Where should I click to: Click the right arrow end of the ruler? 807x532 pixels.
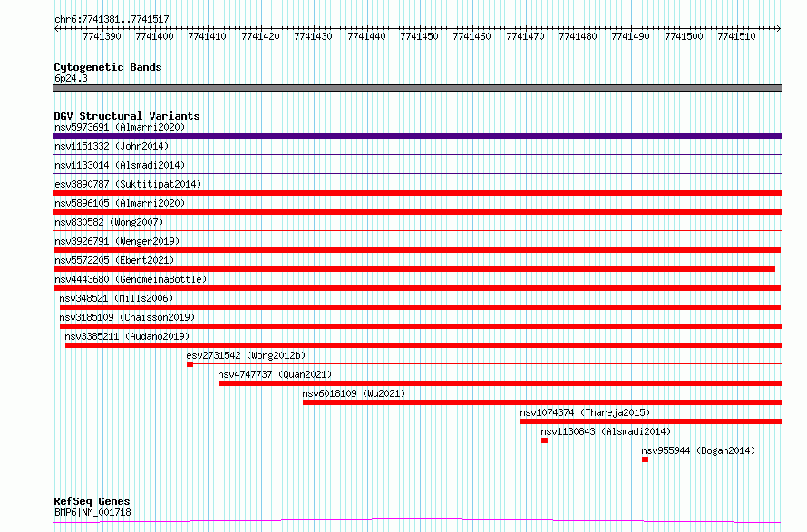(779, 29)
